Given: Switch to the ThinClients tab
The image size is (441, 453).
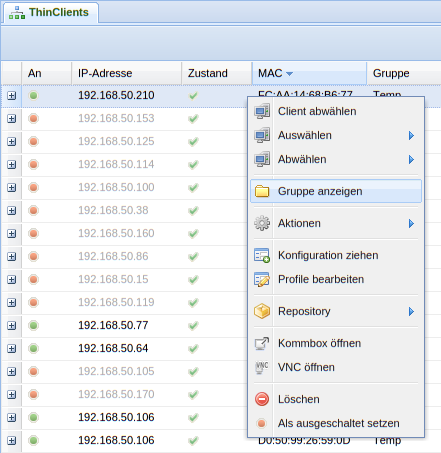Looking at the screenshot, I should (x=50, y=13).
